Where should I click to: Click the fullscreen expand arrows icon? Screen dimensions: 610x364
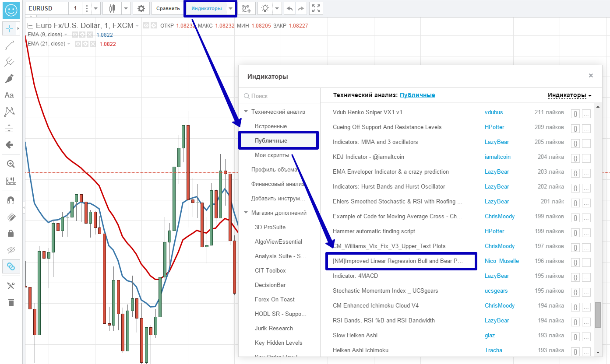pos(316,8)
